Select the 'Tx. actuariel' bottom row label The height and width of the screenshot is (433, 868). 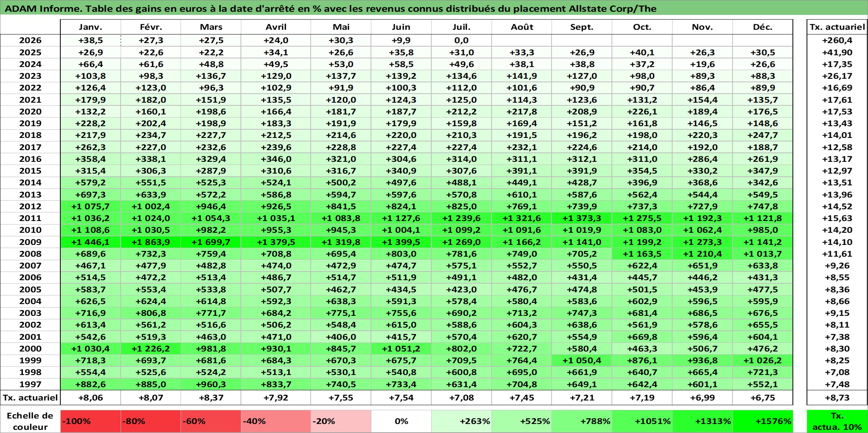[x=30, y=398]
